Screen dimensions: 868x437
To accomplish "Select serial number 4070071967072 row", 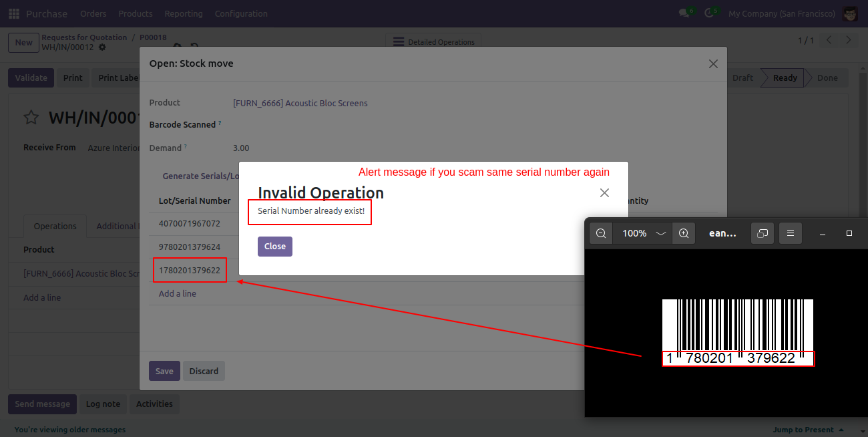I will pos(190,223).
